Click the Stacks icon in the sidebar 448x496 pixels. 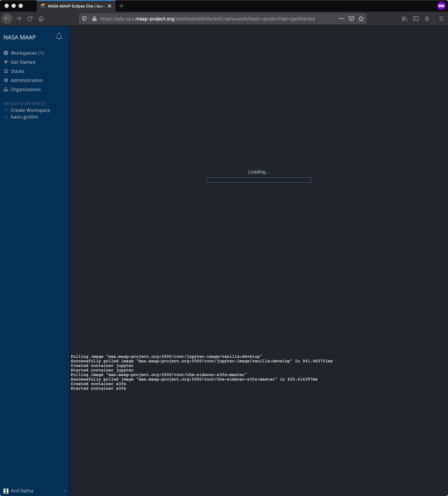[x=6, y=71]
